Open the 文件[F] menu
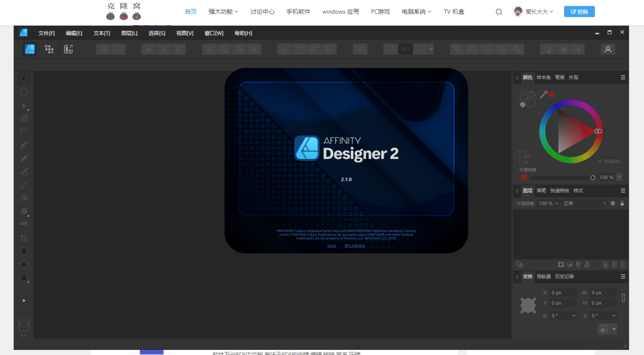 [x=47, y=33]
